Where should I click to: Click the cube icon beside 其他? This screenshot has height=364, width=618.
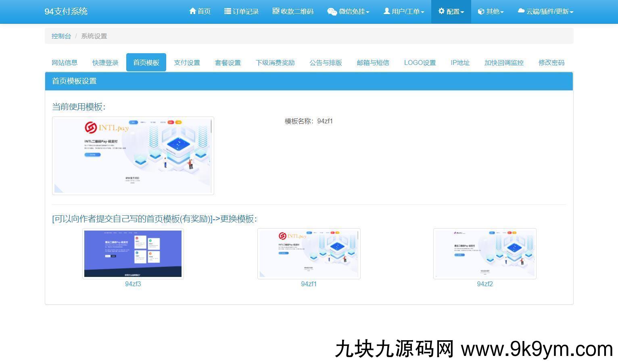[481, 12]
